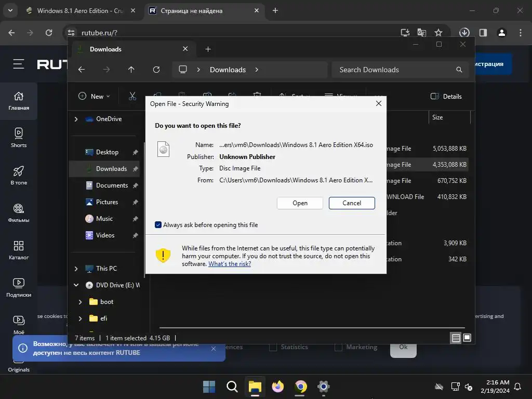Dismiss the Rutube VPN notification
Image resolution: width=532 pixels, height=399 pixels.
coord(214,349)
